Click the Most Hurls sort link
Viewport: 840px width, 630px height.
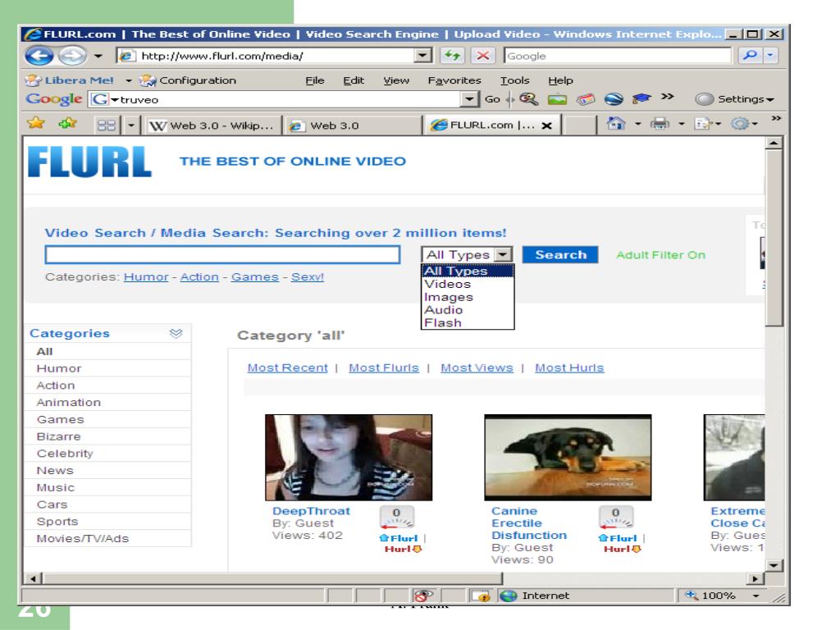569,368
